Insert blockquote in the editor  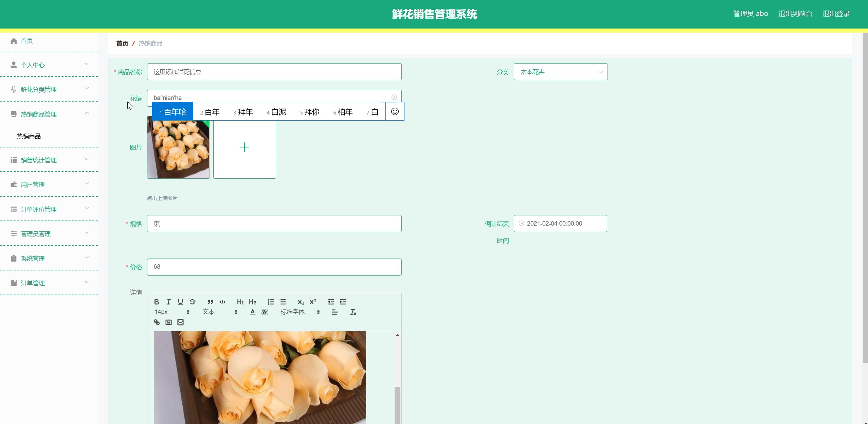click(210, 302)
